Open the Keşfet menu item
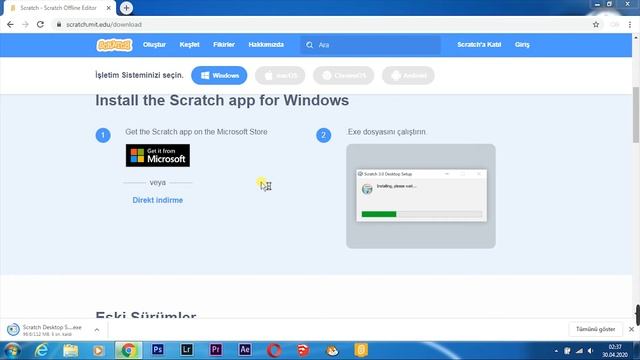The height and width of the screenshot is (360, 640). [x=189, y=44]
